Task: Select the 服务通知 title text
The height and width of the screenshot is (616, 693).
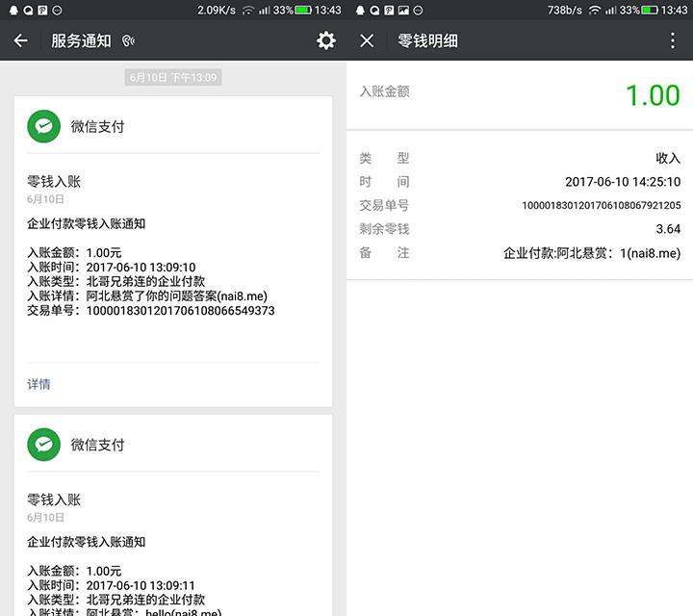Action: coord(81,40)
